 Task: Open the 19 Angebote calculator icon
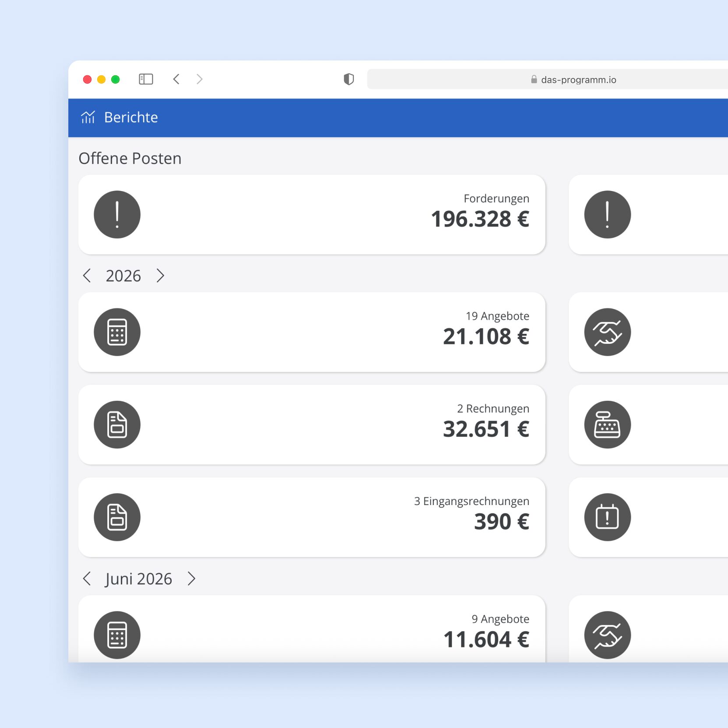coord(117,332)
